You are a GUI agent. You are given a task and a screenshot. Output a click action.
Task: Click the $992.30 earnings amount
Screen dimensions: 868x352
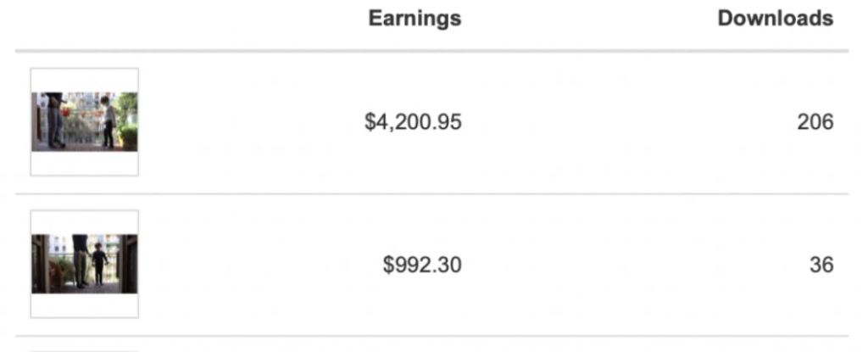click(422, 265)
